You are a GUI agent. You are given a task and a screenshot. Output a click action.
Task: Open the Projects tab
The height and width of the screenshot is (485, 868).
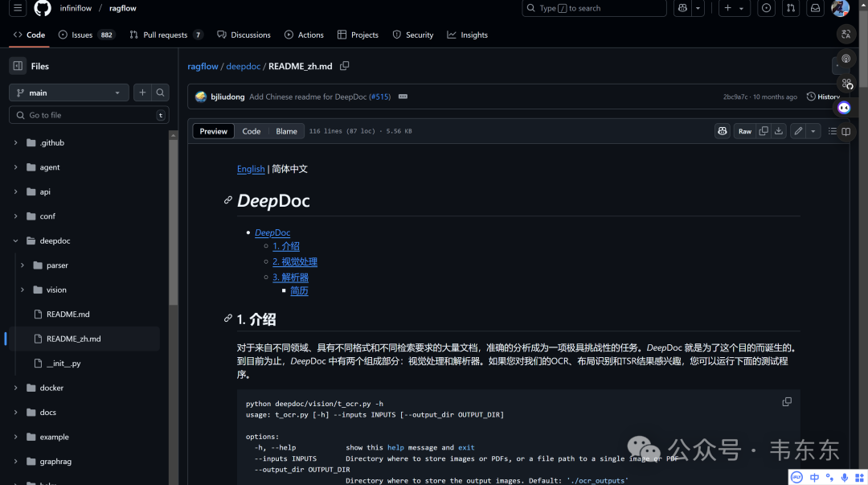tap(358, 35)
